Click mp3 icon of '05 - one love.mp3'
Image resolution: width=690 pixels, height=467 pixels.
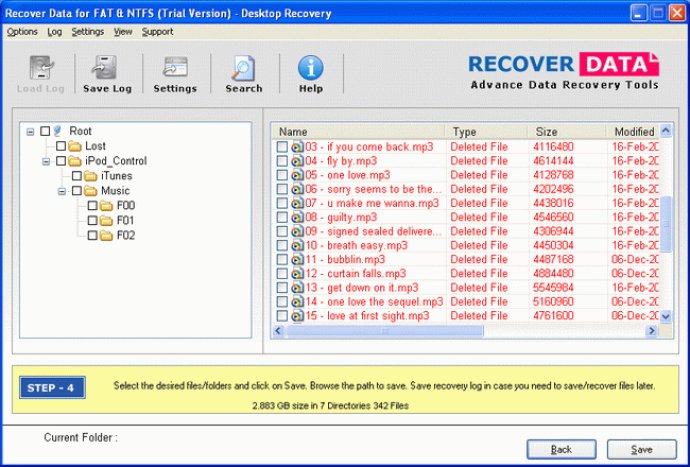tap(298, 175)
